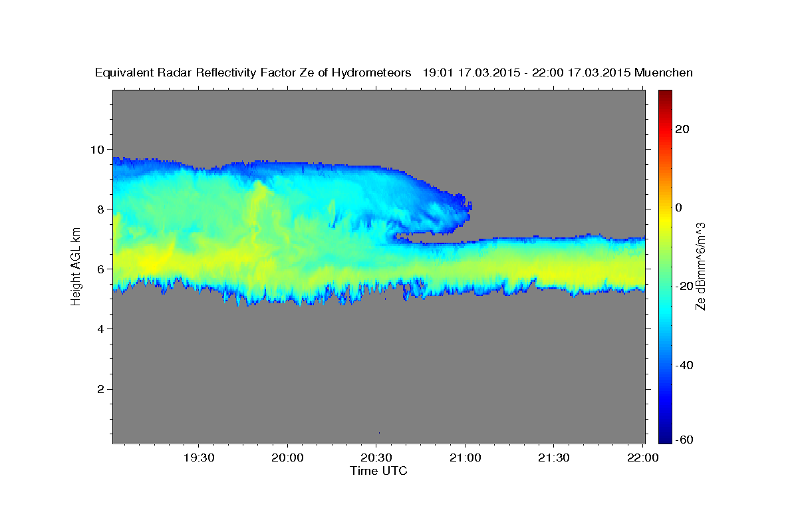Click the 21:00 time tick label
Viewport: 798px width, 532px height.
tap(465, 458)
